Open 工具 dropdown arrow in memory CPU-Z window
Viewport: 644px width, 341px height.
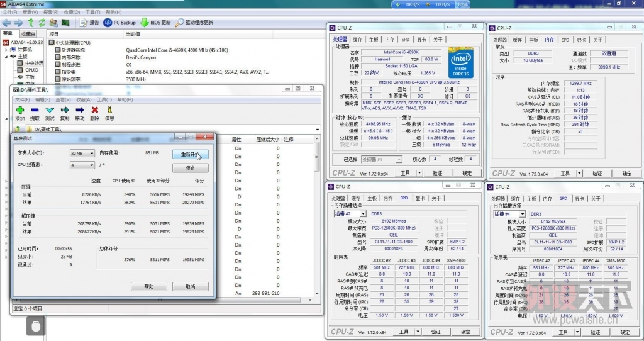click(579, 174)
